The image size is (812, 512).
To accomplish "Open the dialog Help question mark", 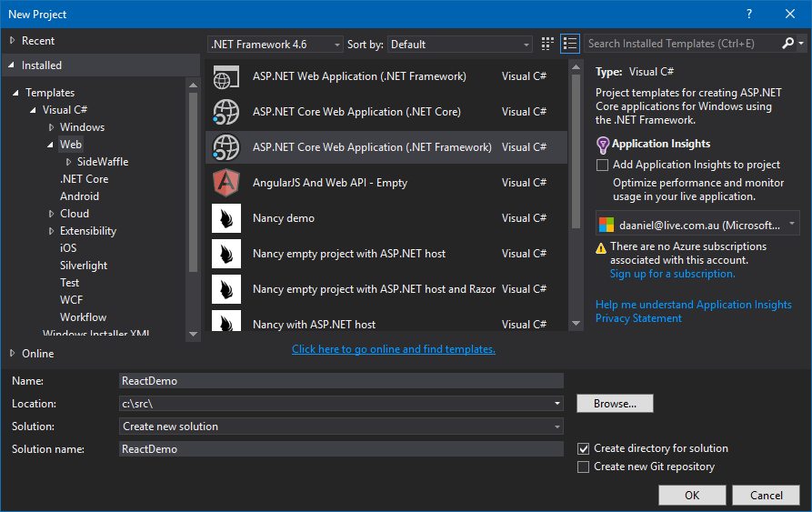I will click(x=749, y=14).
